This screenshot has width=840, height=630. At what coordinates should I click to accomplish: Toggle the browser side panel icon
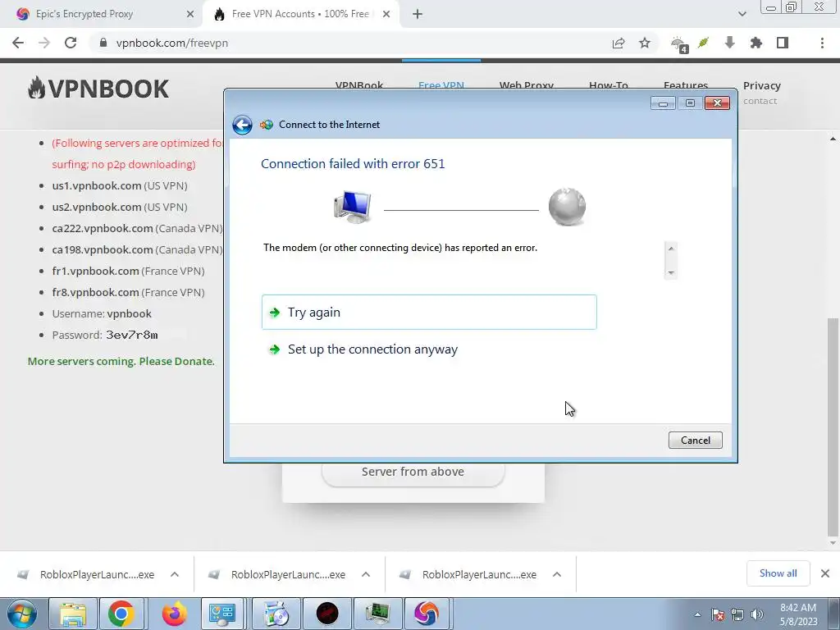782,43
